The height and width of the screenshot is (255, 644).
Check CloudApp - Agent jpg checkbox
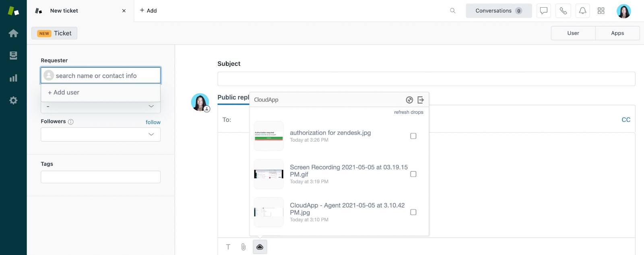click(413, 212)
